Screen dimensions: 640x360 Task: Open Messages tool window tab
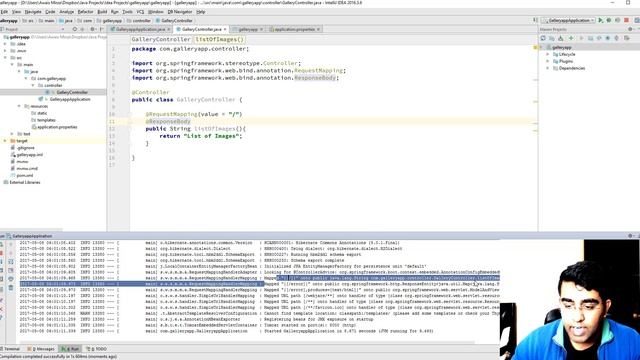42,349
